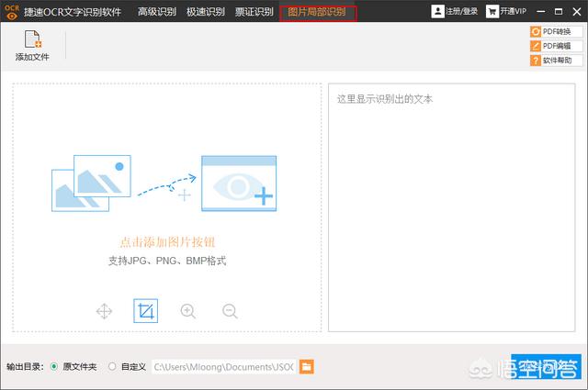588x390 pixels.
Task: Minimize the OCR window
Action: pos(541,12)
